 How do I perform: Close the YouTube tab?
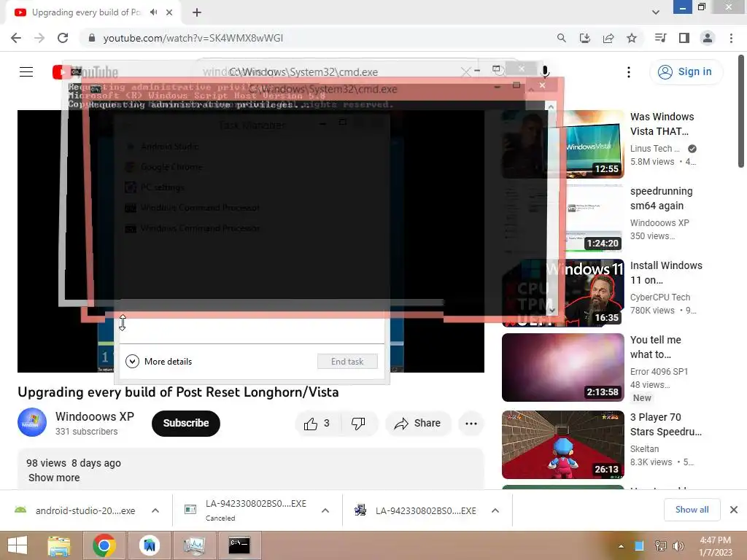point(169,12)
